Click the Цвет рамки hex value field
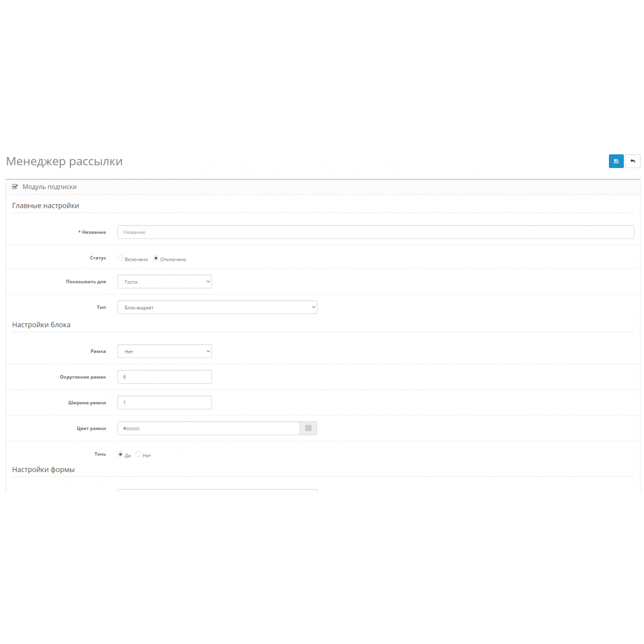 click(208, 428)
